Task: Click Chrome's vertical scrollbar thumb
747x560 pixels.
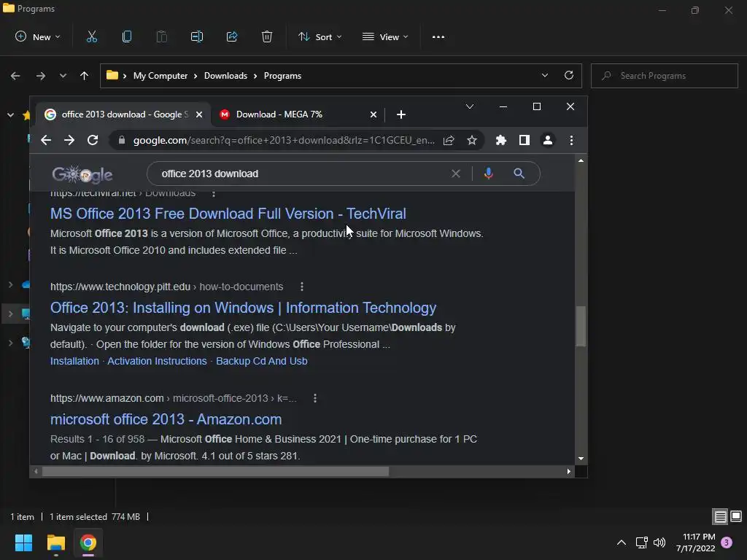Action: pos(581,326)
